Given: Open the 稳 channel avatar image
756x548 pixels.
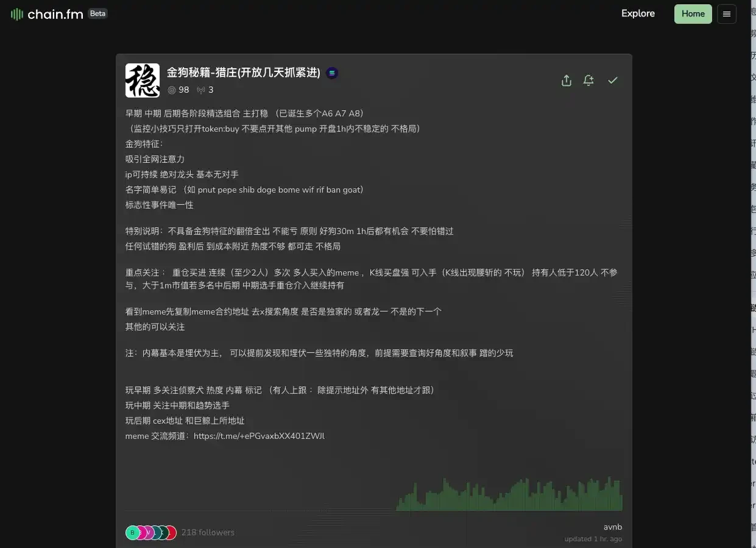Looking at the screenshot, I should coord(142,80).
